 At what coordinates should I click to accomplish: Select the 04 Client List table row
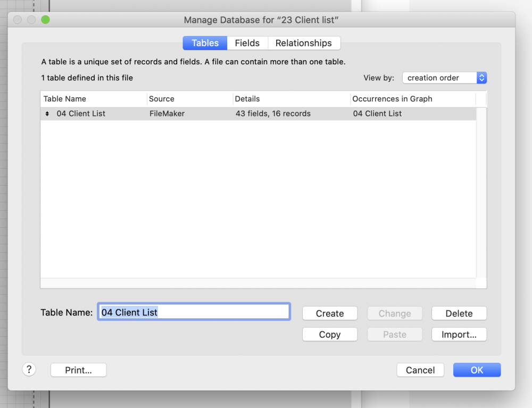tap(213, 114)
